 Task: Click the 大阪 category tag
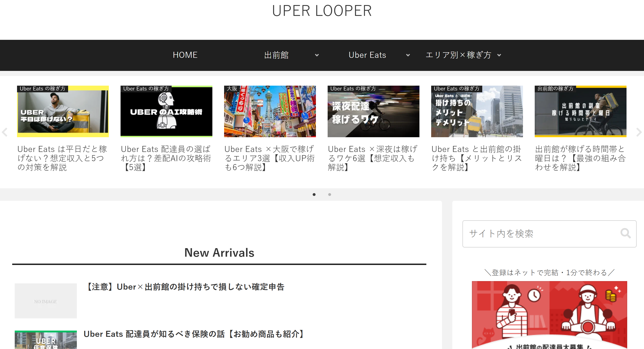[232, 89]
